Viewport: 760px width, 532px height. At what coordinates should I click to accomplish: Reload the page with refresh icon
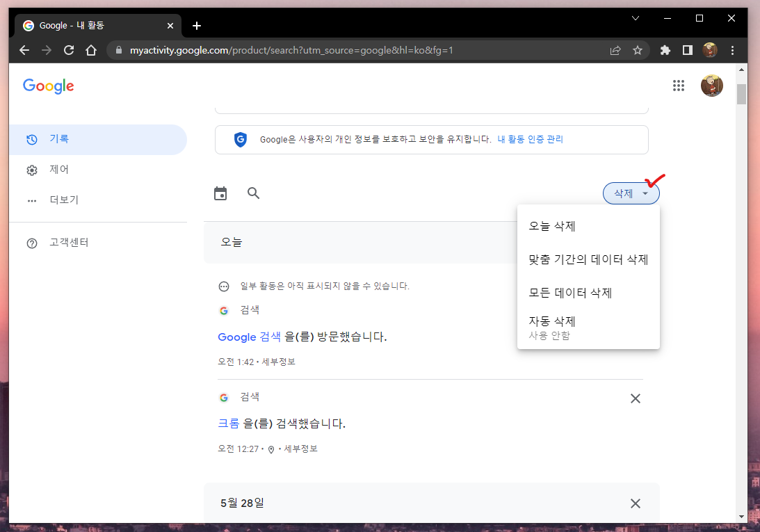pyautogui.click(x=69, y=50)
